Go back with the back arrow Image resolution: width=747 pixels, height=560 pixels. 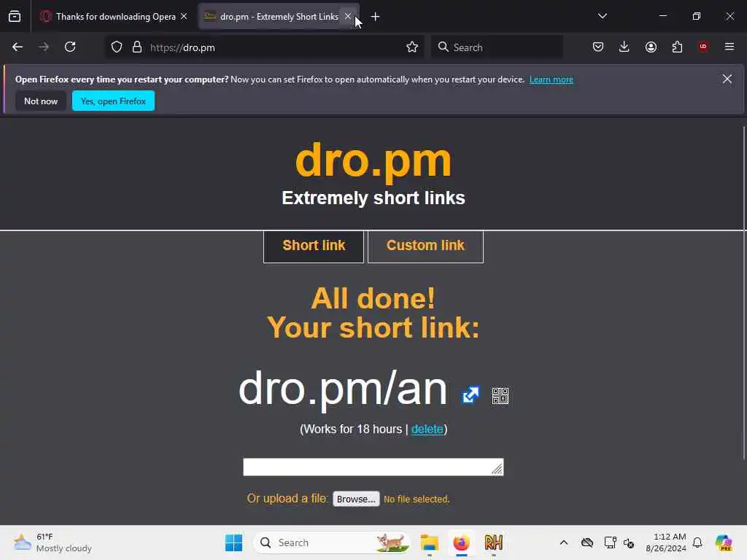tap(18, 47)
